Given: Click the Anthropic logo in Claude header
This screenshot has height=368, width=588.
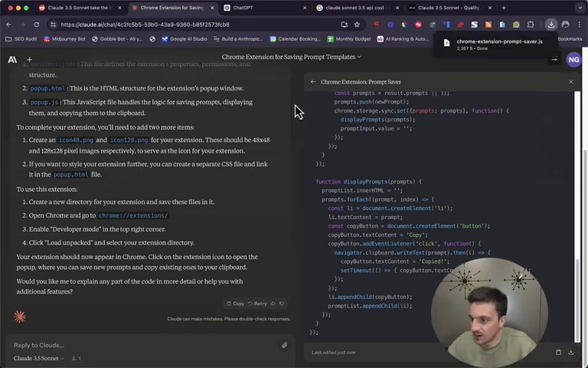Looking at the screenshot, I should pyautogui.click(x=12, y=59).
